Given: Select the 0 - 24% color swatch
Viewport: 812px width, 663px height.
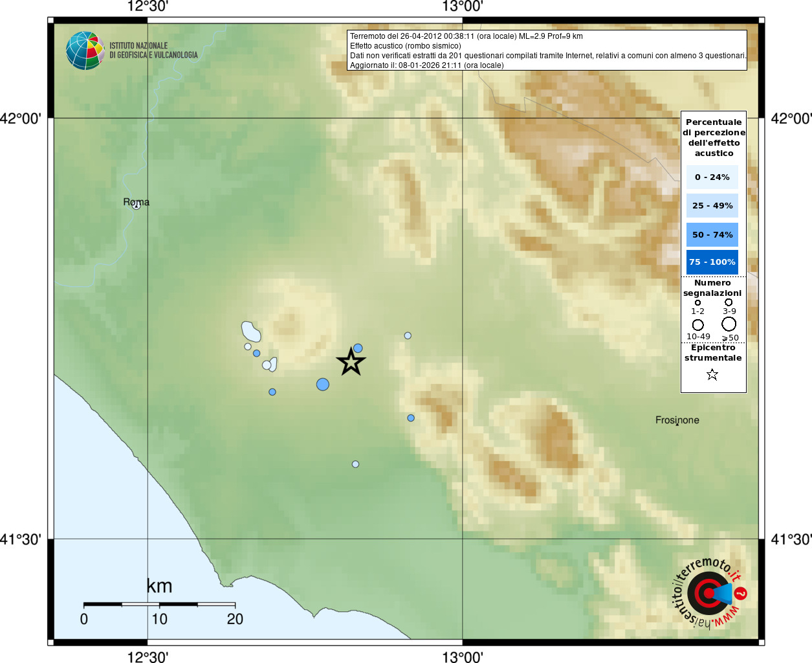Looking at the screenshot, I should [x=712, y=177].
